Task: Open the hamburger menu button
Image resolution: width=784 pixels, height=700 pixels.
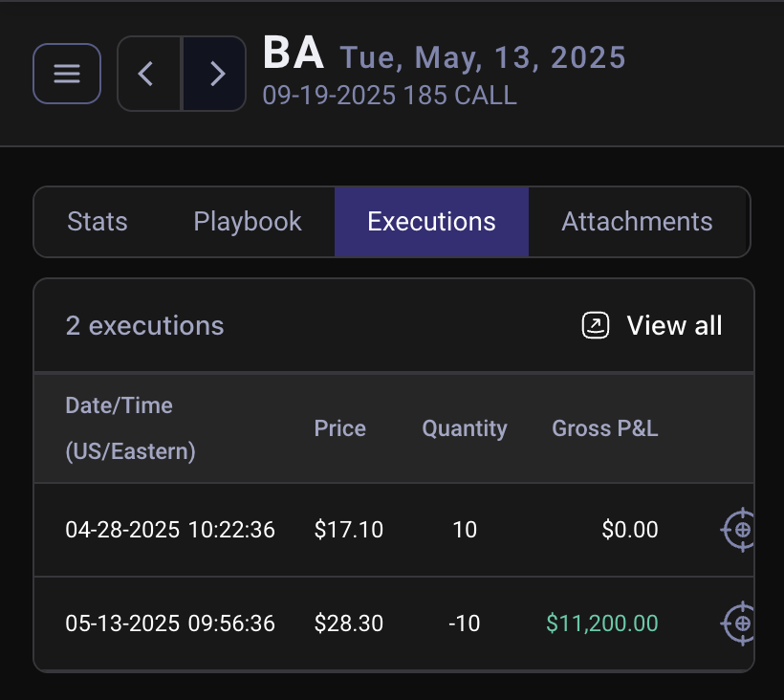Action: (x=67, y=74)
